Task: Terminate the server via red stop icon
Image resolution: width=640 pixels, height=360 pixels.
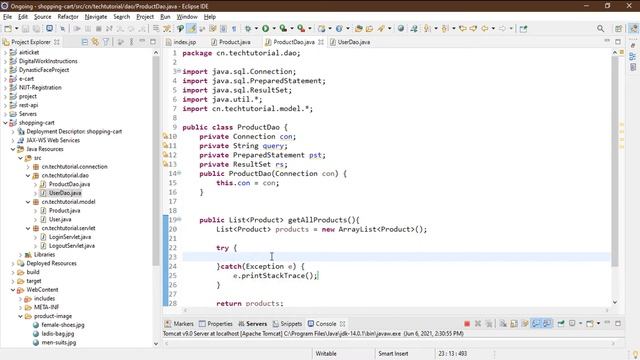Action: click(x=467, y=324)
